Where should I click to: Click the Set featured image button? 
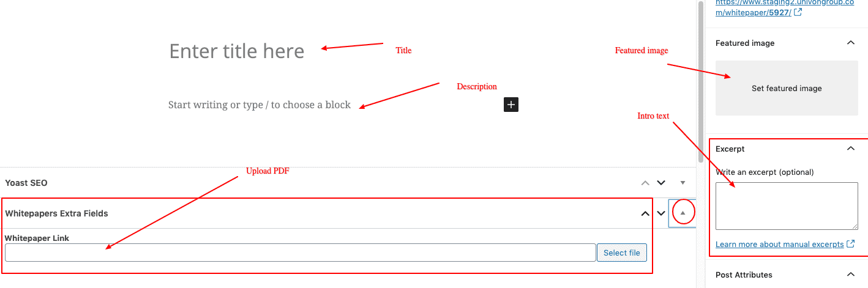click(787, 88)
